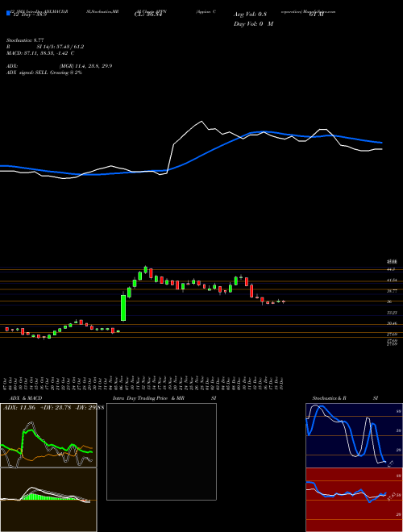This screenshot has width=403, height=532.
Task: Select the -DY: 29.88 reading
Action: point(88,407)
